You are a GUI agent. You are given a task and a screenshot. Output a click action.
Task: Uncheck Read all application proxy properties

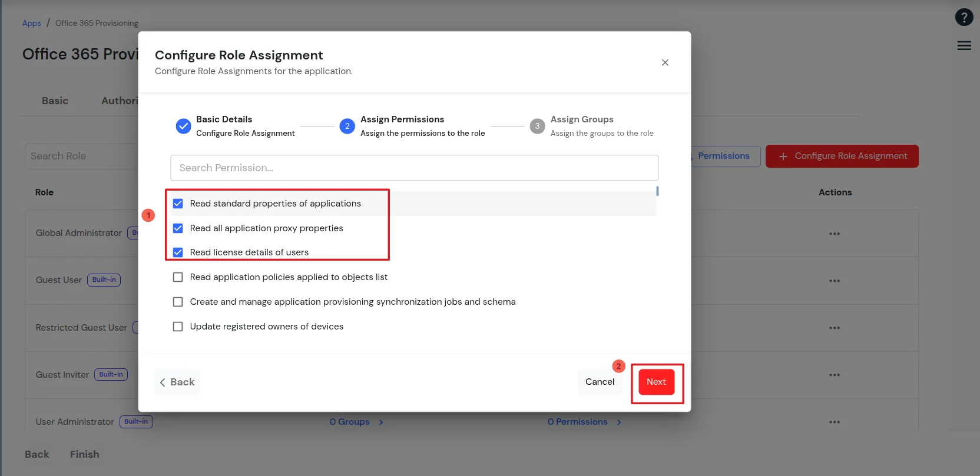click(178, 228)
